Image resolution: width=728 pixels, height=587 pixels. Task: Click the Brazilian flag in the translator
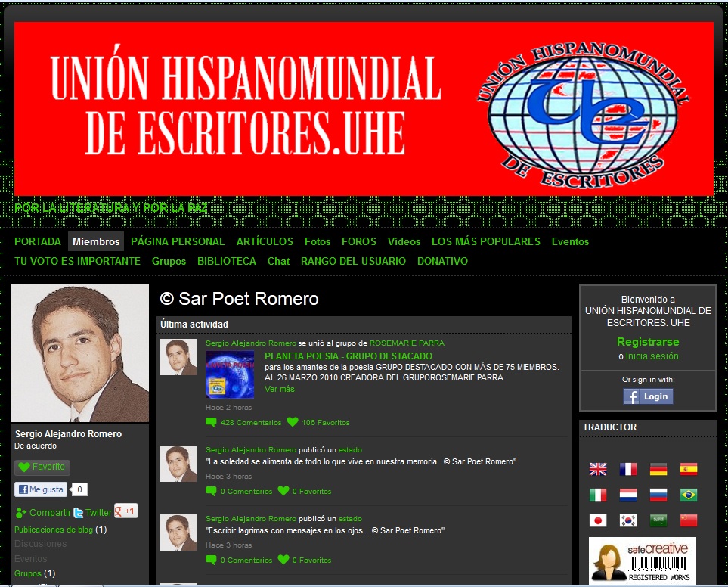click(689, 495)
